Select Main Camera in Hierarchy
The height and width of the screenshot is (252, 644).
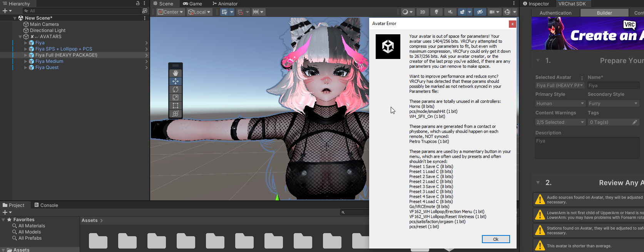[44, 24]
